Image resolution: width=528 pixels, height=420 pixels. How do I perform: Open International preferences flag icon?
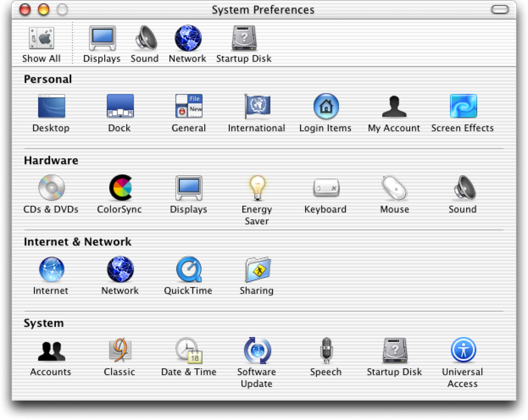(257, 106)
